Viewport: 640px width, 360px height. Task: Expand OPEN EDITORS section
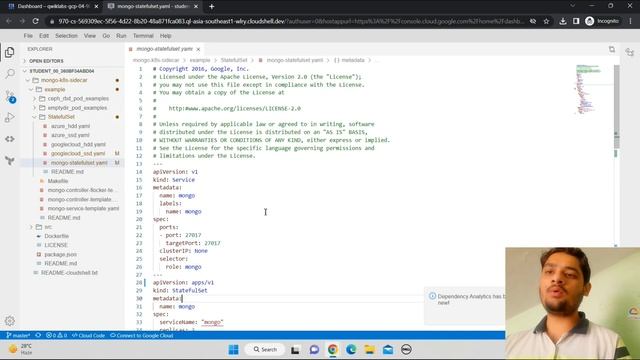point(46,61)
